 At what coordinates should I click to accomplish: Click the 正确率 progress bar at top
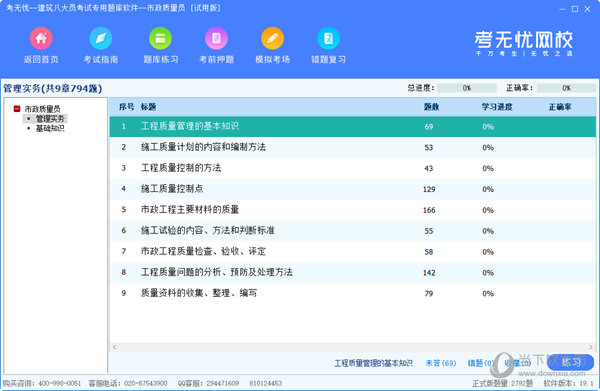pyautogui.click(x=566, y=88)
